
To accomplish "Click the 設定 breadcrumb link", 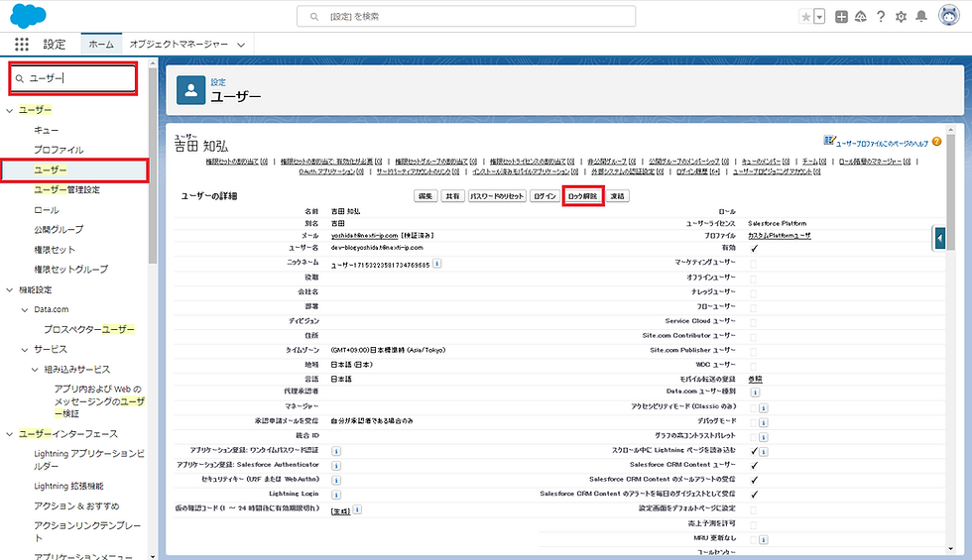I will (x=218, y=81).
